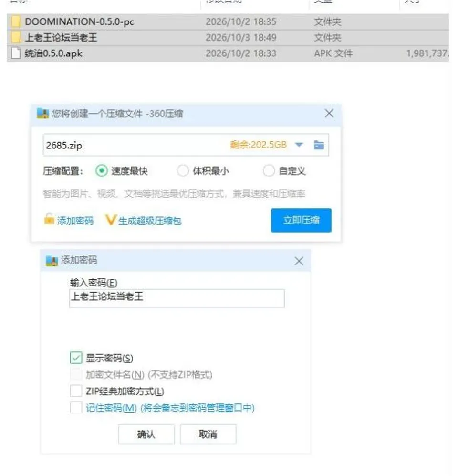Click the date 2026/10/3 18:49
Screen dimensions: 458x476
[x=241, y=38]
